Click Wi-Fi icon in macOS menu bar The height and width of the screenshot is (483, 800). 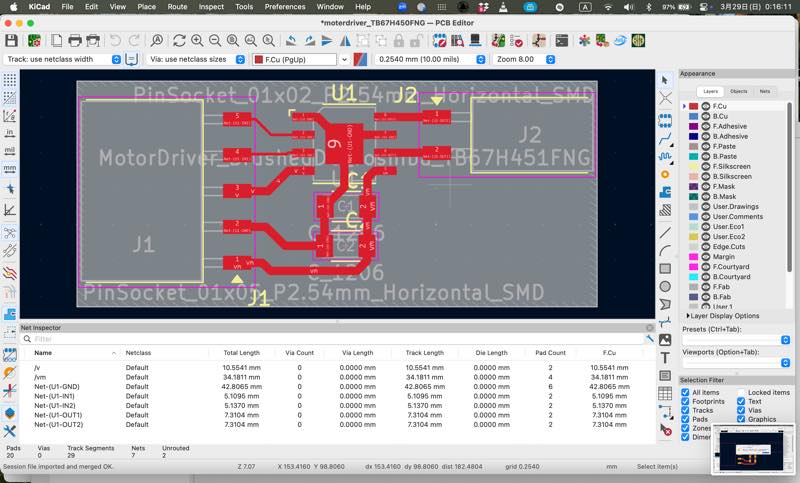click(x=608, y=7)
